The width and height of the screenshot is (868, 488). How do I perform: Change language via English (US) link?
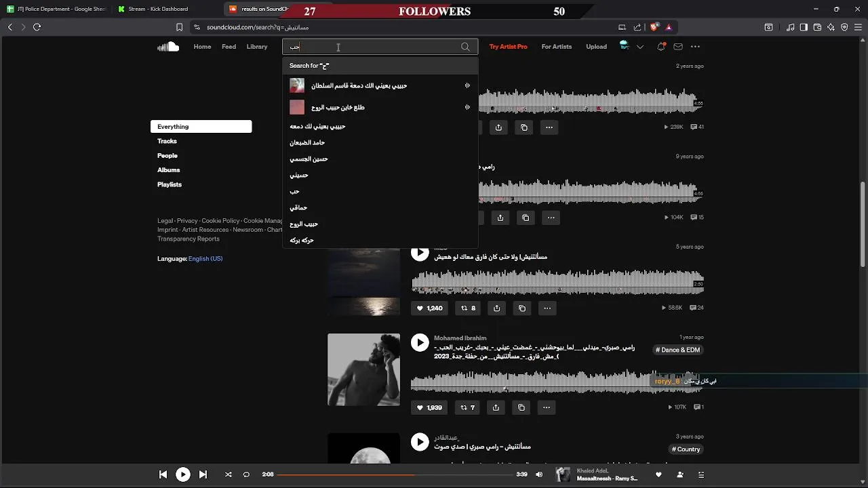205,258
